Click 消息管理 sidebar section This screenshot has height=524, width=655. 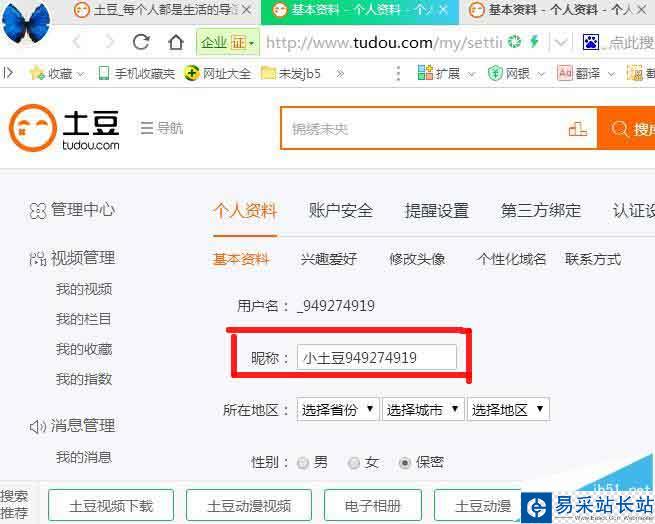(72, 426)
